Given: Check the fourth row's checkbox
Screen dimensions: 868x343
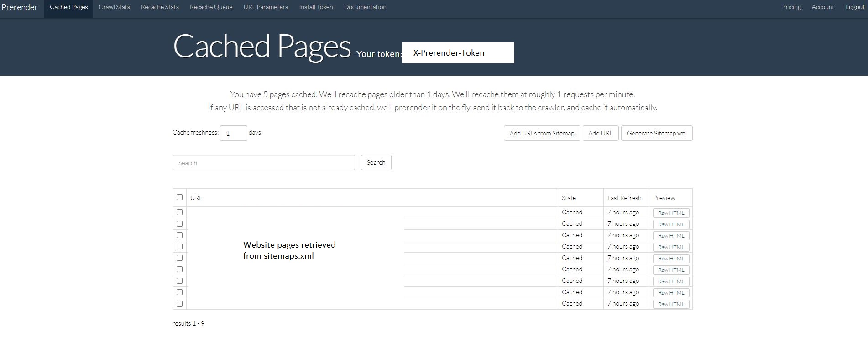Looking at the screenshot, I should click(x=179, y=247).
